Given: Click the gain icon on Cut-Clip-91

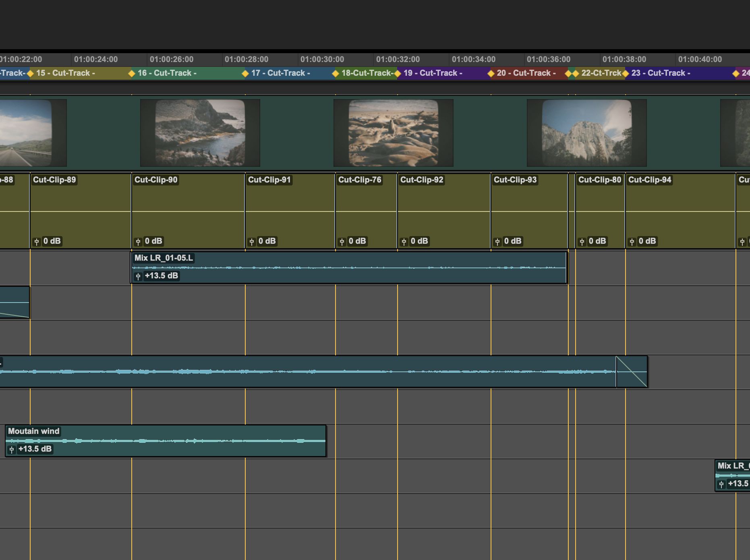Looking at the screenshot, I should coord(252,242).
